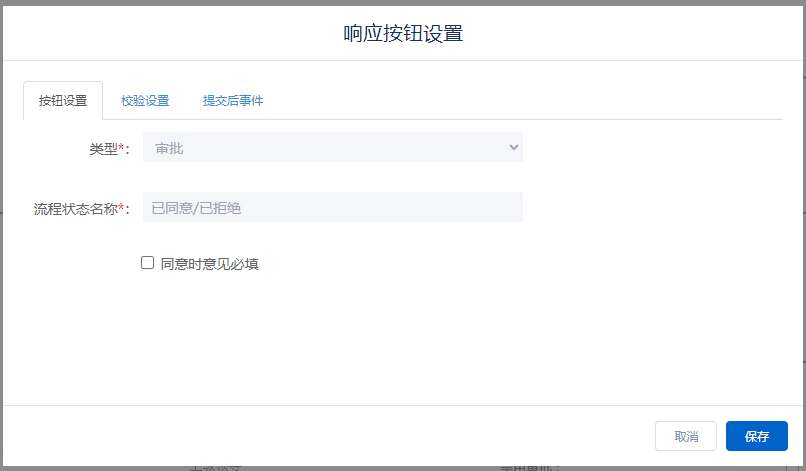
Task: Open the 校验设置 tab
Action: (145, 101)
